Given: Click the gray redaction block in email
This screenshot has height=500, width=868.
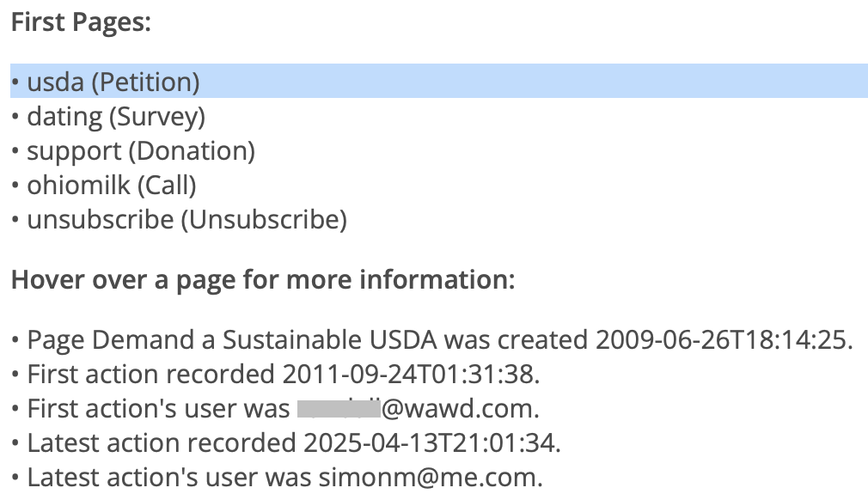Looking at the screenshot, I should pyautogui.click(x=339, y=409).
